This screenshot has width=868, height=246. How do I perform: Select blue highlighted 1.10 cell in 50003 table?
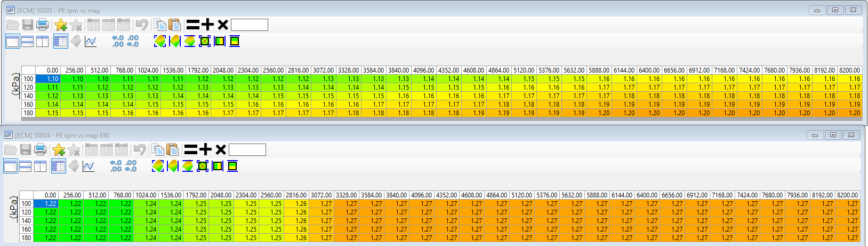[48, 78]
